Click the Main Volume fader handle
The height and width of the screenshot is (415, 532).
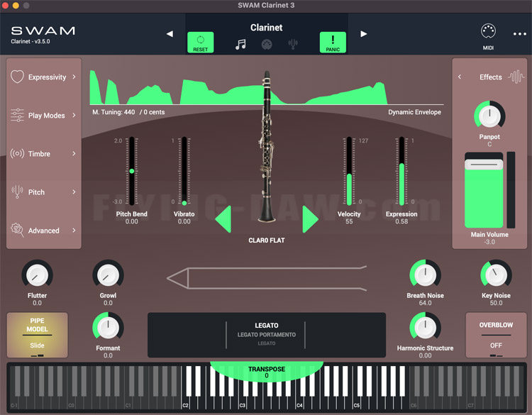tap(484, 165)
